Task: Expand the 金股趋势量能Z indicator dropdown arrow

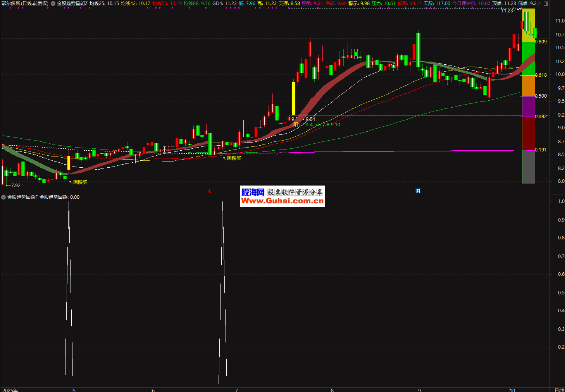Action: (x=53, y=3)
